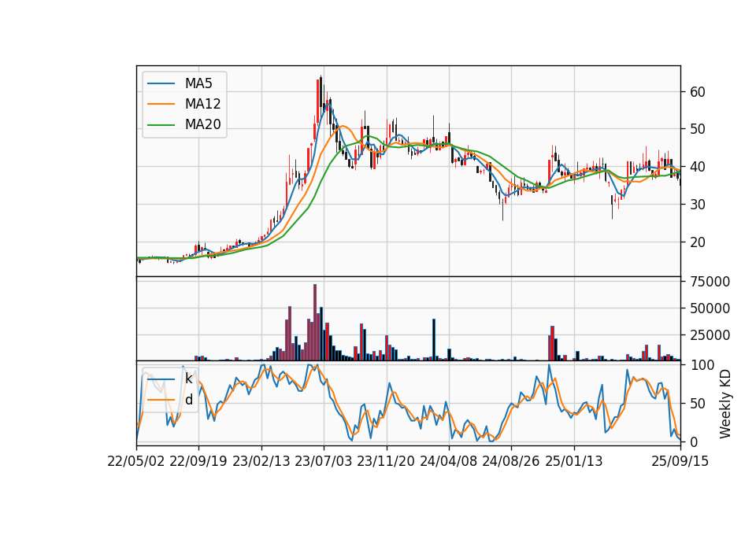This screenshot has width=756, height=543.
Task: Click the 24/04/08 date tick label
Action: (x=448, y=461)
